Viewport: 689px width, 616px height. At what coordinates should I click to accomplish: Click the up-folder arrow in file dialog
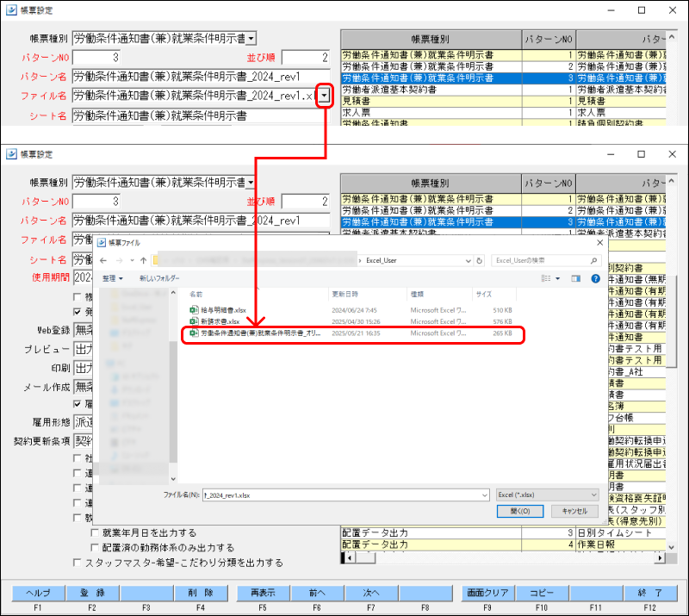142,260
